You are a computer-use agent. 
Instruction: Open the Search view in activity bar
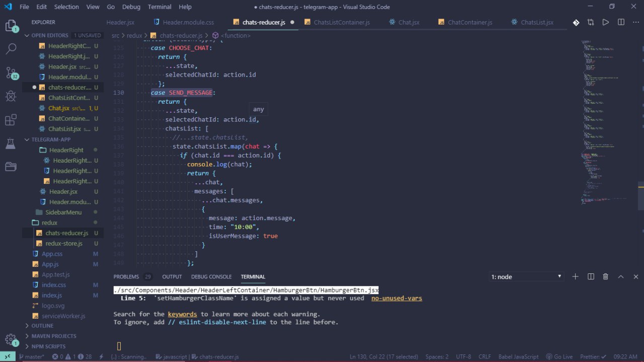click(x=11, y=49)
